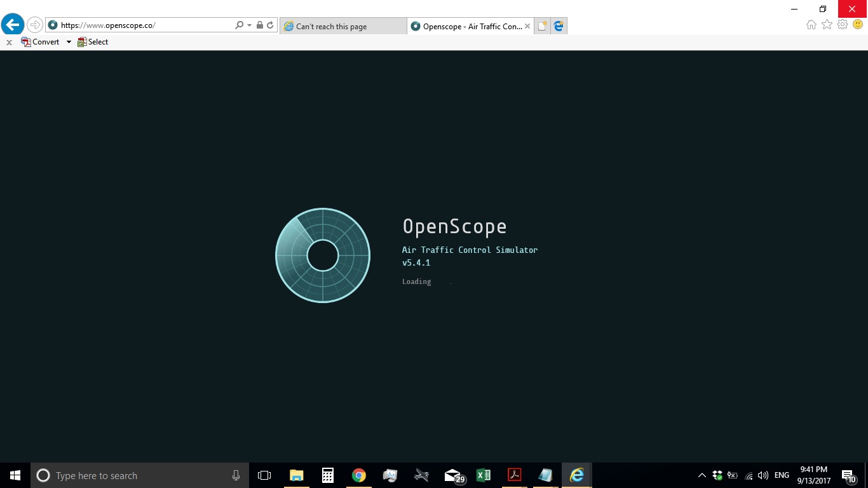View the security lock icon in address bar
Screen dimensions: 868x488
tap(260, 25)
